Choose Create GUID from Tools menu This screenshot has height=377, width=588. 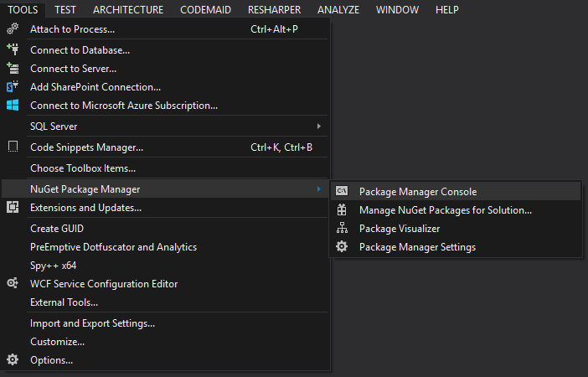57,228
